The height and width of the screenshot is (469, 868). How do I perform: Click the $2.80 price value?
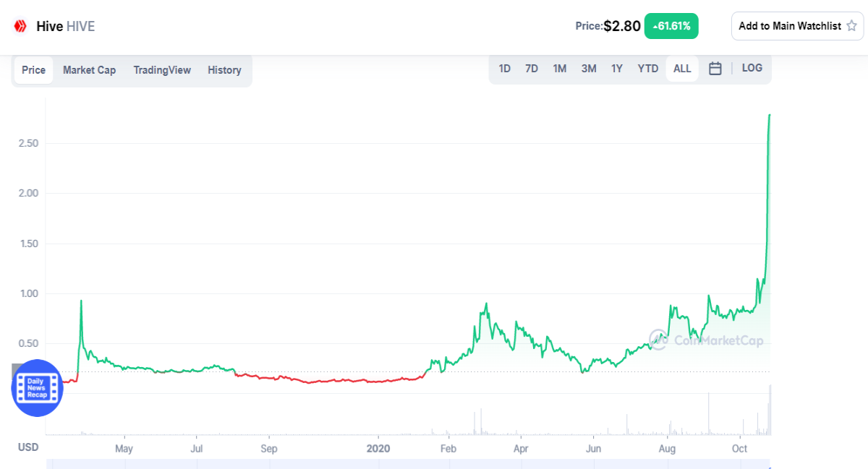pyautogui.click(x=622, y=26)
